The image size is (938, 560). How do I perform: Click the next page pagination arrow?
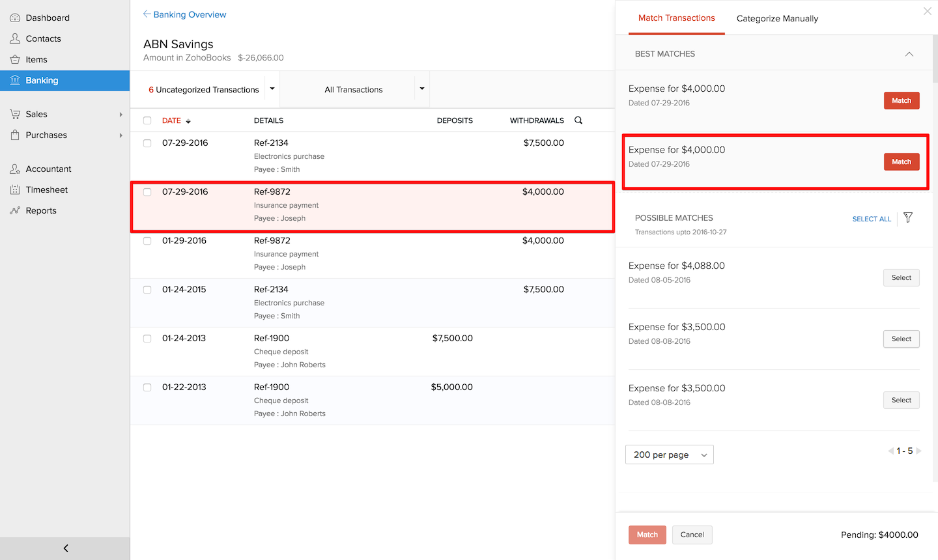919,450
